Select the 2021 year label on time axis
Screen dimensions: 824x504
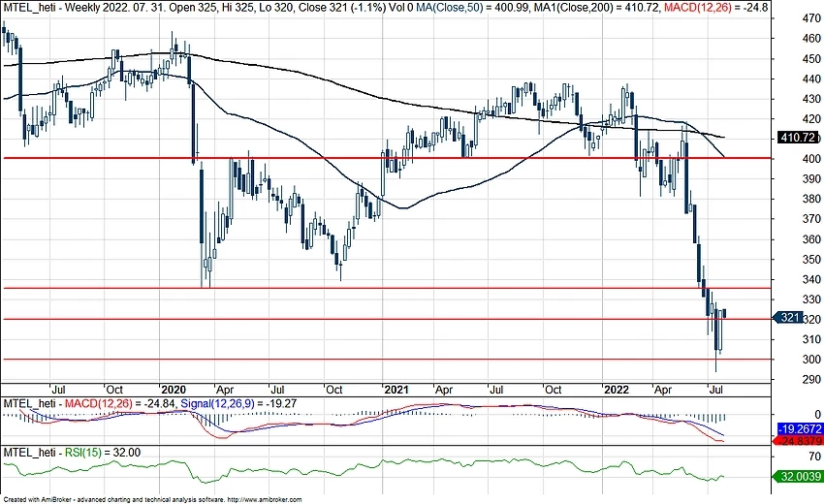tap(396, 390)
